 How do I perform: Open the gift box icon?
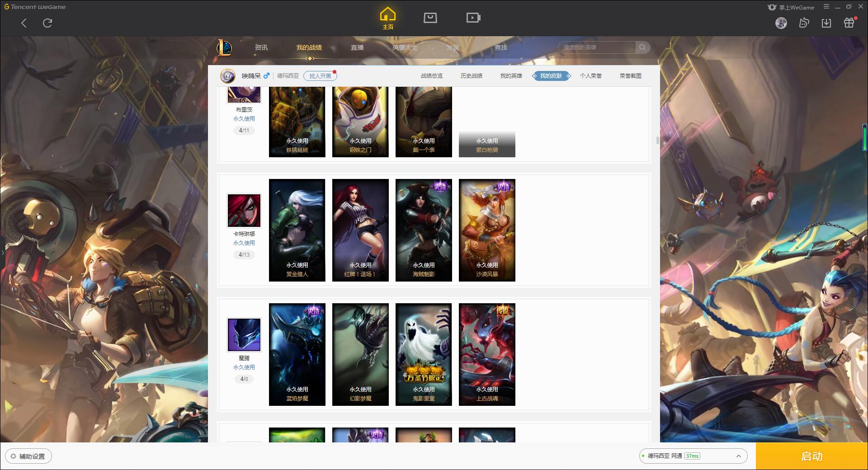pyautogui.click(x=849, y=23)
